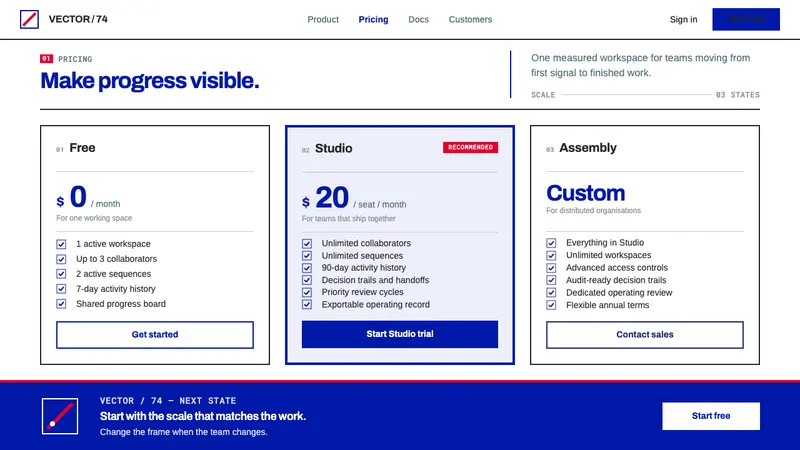Click the 'SCALE' label
This screenshot has height=450, width=800.
pyautogui.click(x=543, y=95)
